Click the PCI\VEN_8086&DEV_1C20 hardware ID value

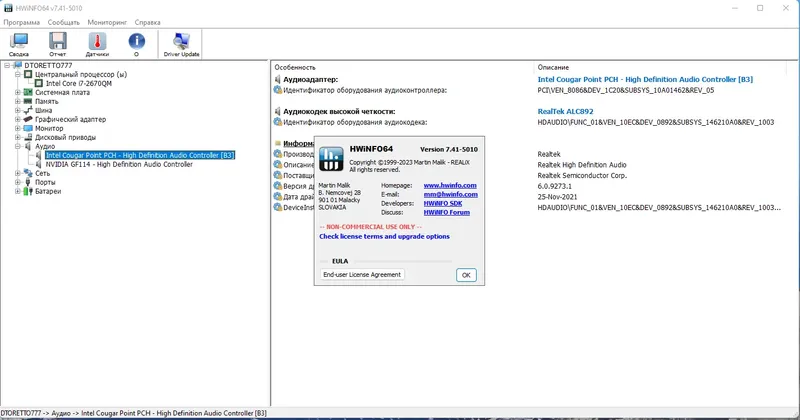coord(626,90)
